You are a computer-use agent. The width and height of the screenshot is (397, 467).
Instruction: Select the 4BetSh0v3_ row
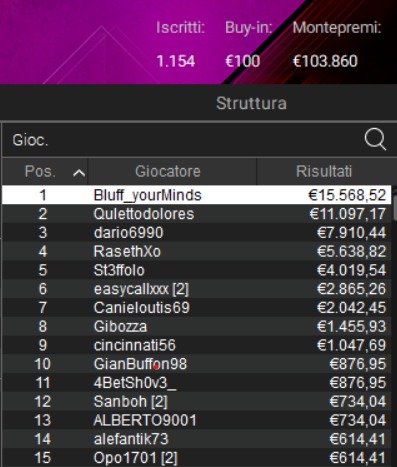[x=196, y=383]
